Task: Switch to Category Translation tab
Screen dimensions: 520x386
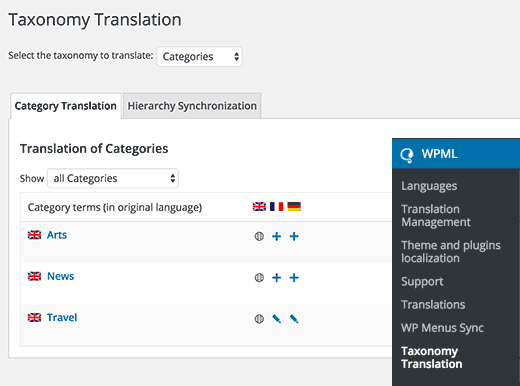Action: [x=65, y=106]
